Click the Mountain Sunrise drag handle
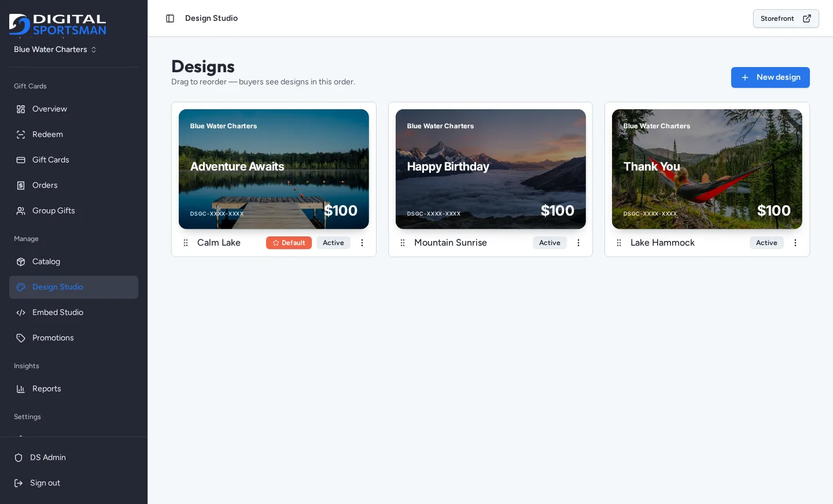833x504 pixels. point(403,243)
